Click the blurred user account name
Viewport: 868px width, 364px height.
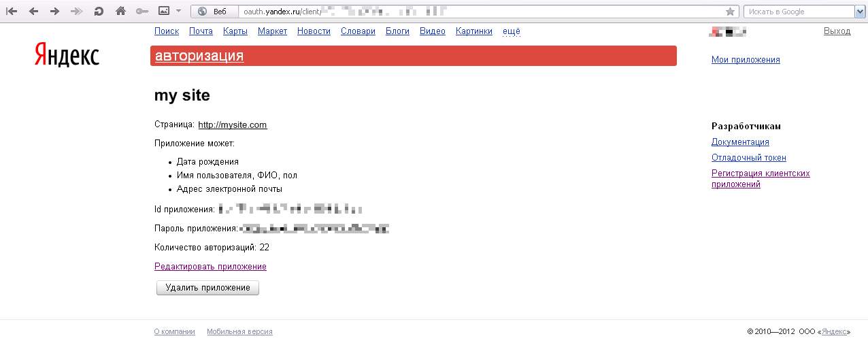[728, 31]
